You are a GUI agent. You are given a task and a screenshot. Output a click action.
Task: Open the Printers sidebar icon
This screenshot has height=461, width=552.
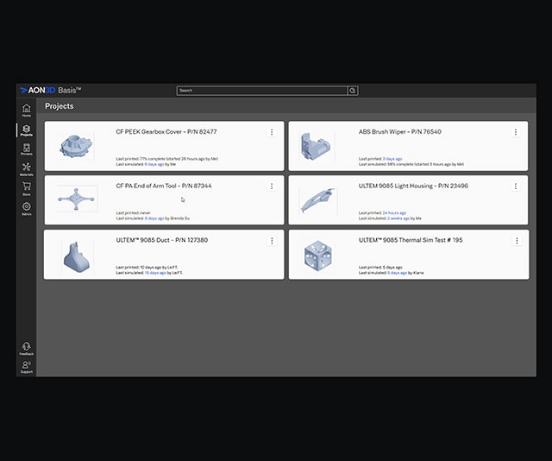click(x=26, y=149)
